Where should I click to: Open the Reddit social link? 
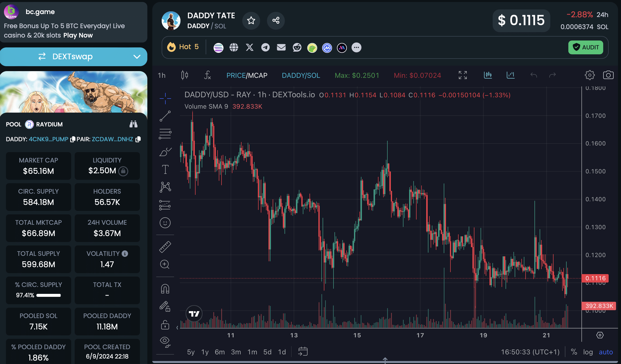pyautogui.click(x=297, y=47)
